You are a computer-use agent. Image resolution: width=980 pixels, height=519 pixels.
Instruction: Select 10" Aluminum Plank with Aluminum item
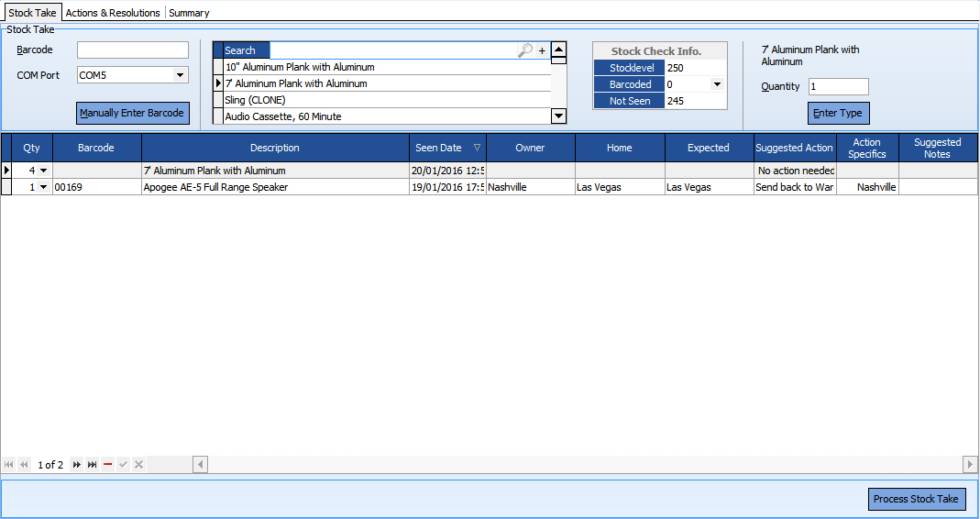tap(388, 67)
